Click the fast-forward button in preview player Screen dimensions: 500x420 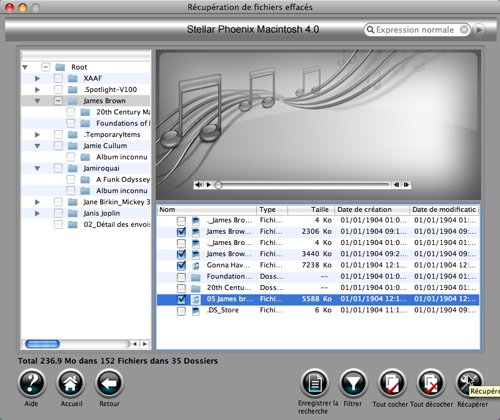click(406, 185)
